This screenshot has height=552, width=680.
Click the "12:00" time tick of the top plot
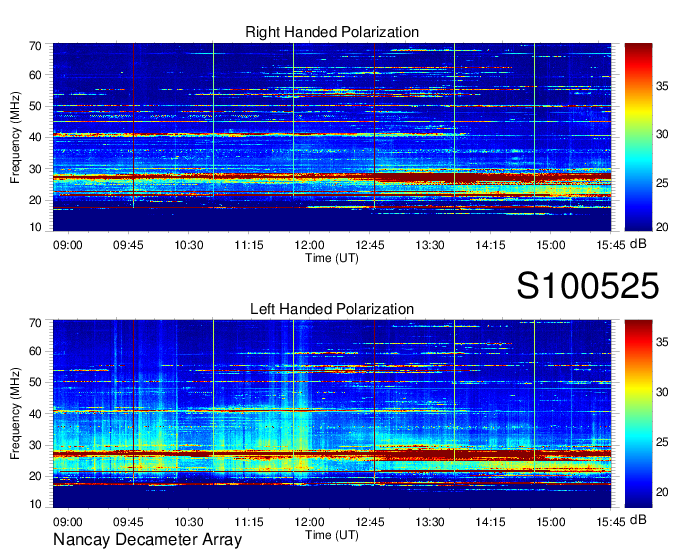tap(309, 245)
